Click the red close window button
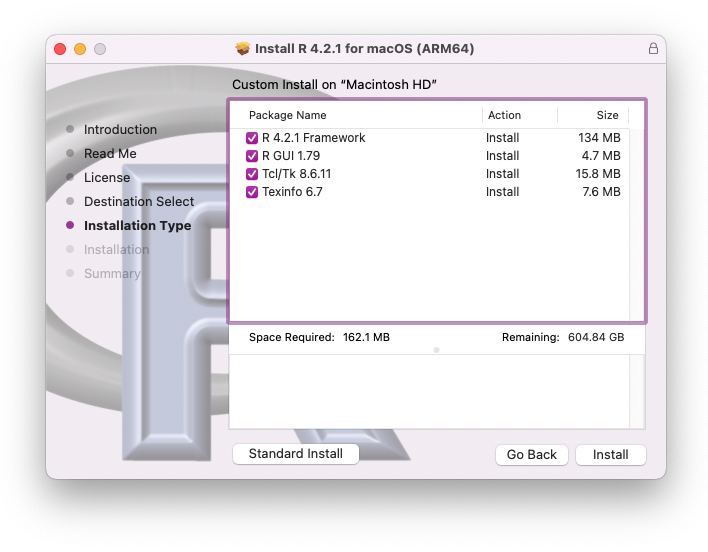This screenshot has width=708, height=552. (x=60, y=49)
